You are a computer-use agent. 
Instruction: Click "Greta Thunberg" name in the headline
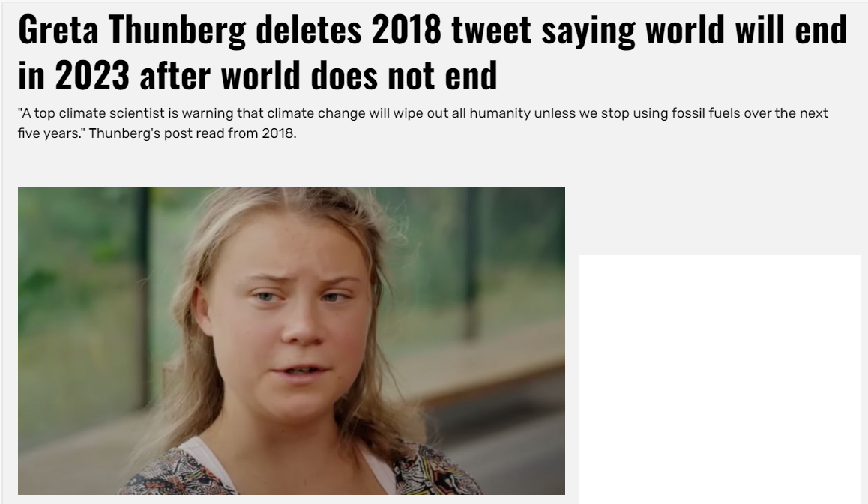point(132,31)
